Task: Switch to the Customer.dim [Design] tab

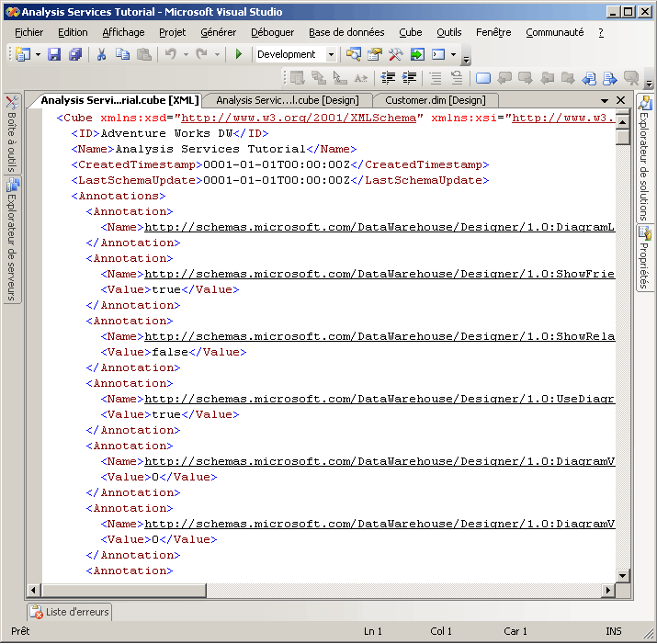Action: [436, 100]
